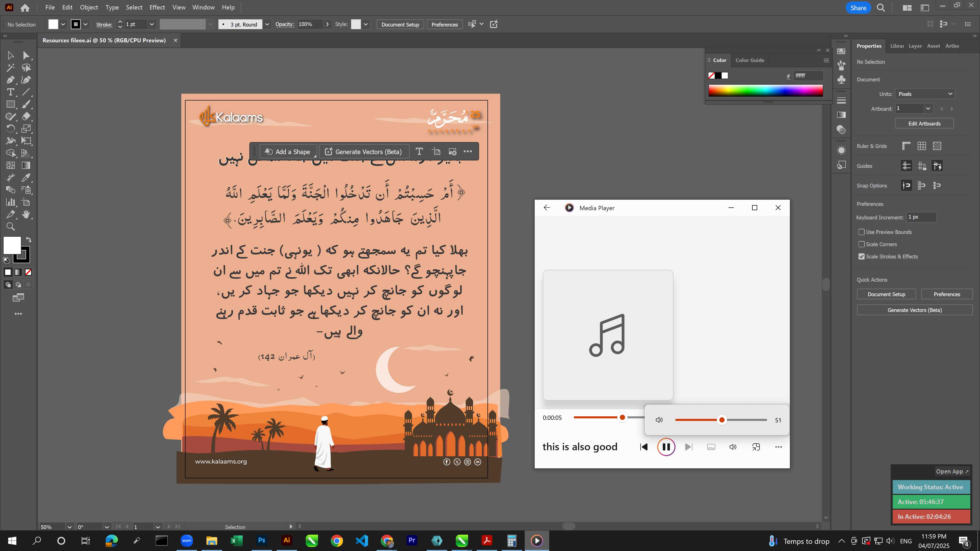The image size is (980, 551).
Task: Click the Media Player seek slider handle
Action: coord(622,418)
